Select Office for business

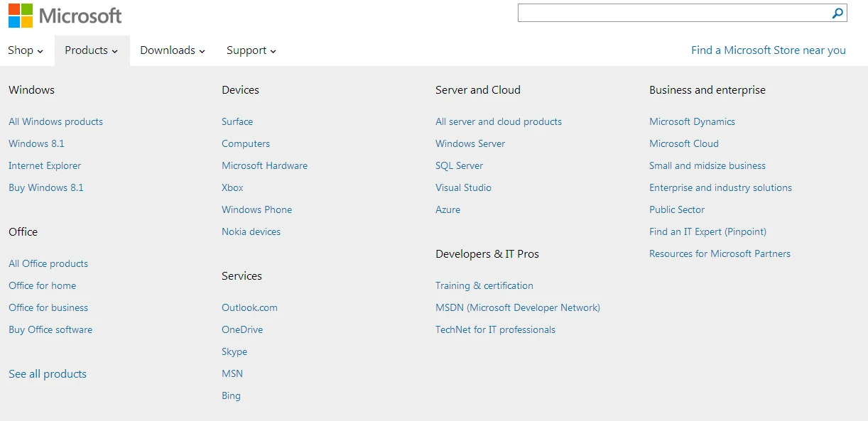[x=48, y=307]
